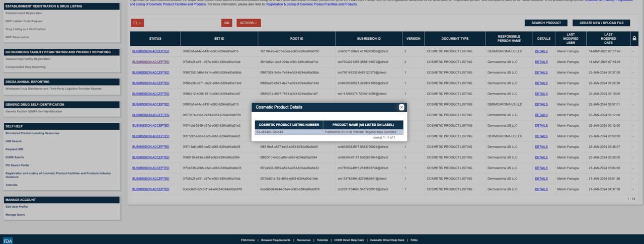Open Submission Accepted for set ID 0f8719a8-c856

tap(150, 147)
